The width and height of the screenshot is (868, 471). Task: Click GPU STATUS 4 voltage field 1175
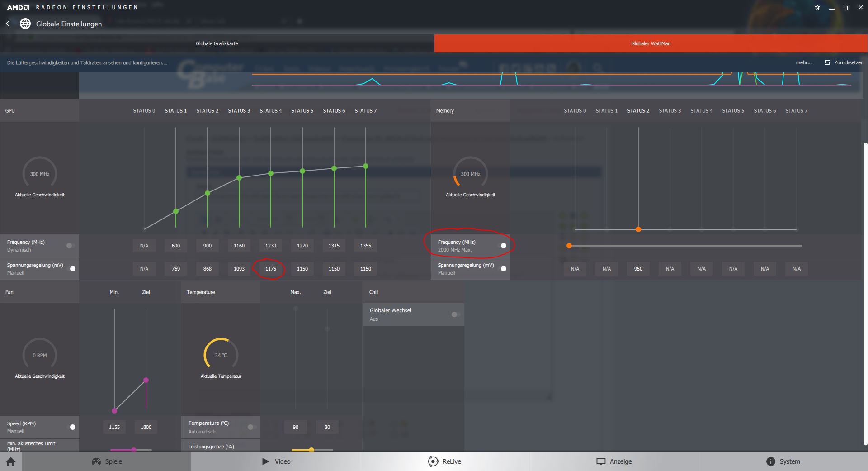[x=271, y=269]
